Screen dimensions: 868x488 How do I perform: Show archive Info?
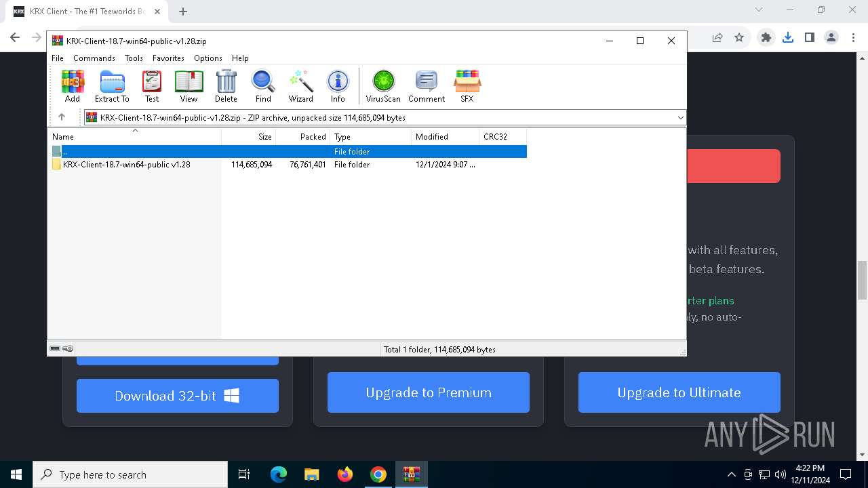(338, 86)
